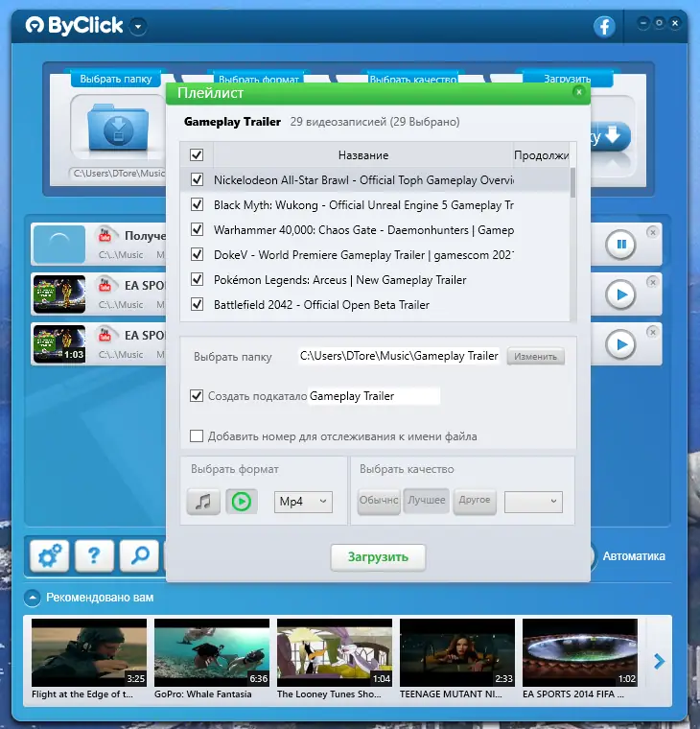Viewport: 700px width, 729px height.
Task: Choose the Обычное quality button
Action: click(379, 501)
